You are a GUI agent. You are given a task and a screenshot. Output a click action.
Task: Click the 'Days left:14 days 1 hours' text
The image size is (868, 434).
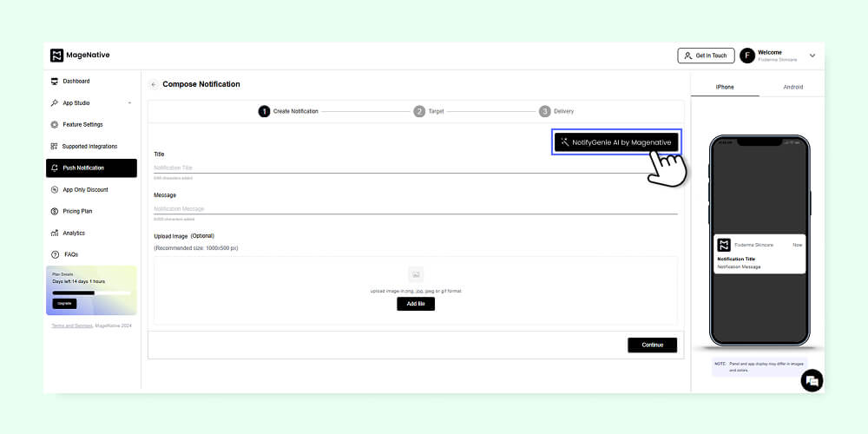click(x=79, y=282)
